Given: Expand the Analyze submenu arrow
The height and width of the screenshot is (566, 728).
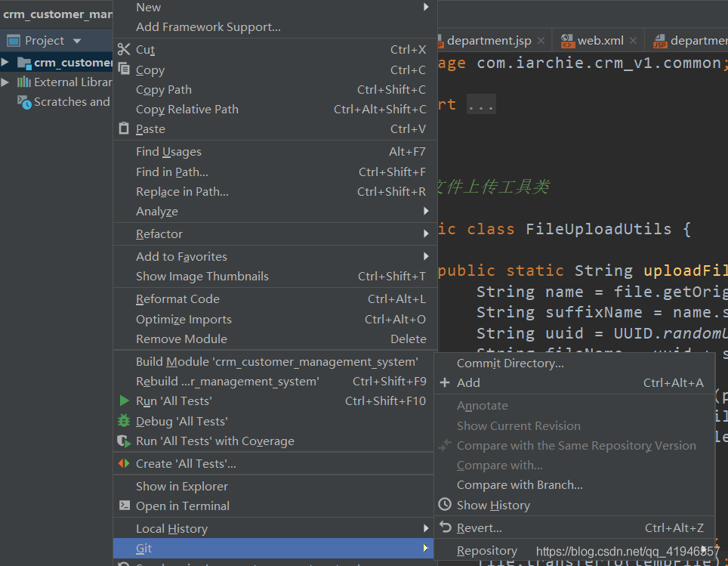Looking at the screenshot, I should (426, 211).
